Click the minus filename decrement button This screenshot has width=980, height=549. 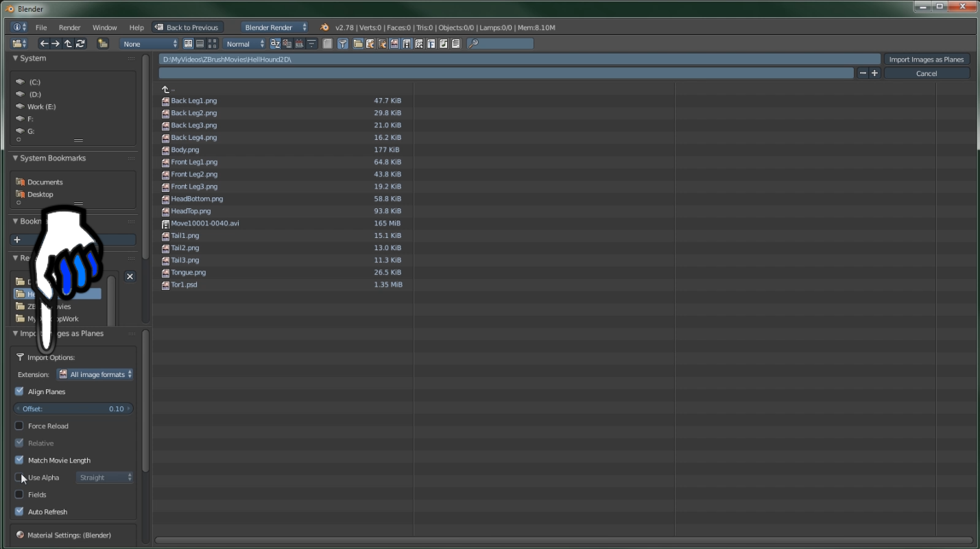coord(863,73)
